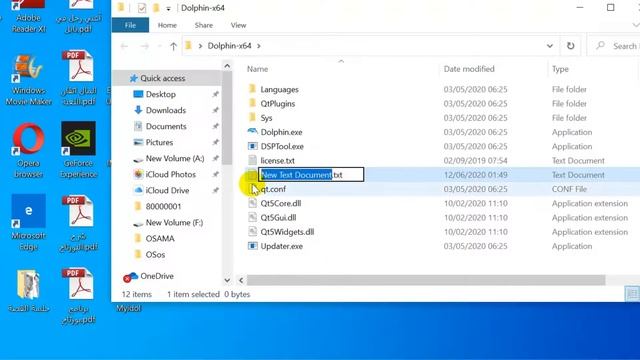Select Adobe Reader XI desktop shortcut
The width and height of the screenshot is (640, 360).
28,16
